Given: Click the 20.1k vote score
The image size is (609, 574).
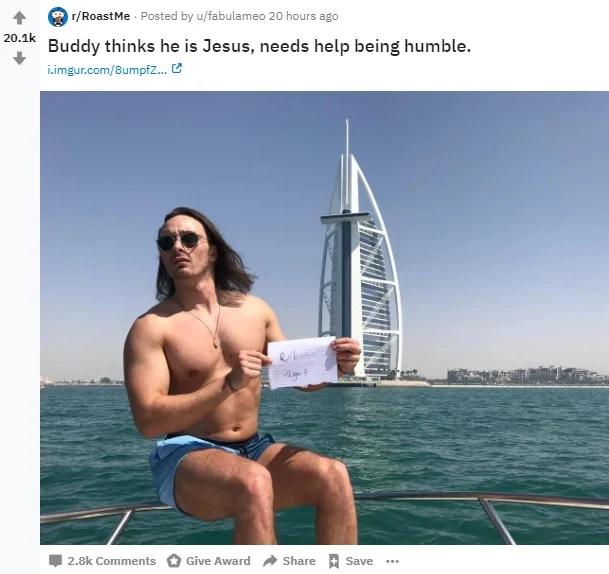Looking at the screenshot, I should (x=19, y=38).
